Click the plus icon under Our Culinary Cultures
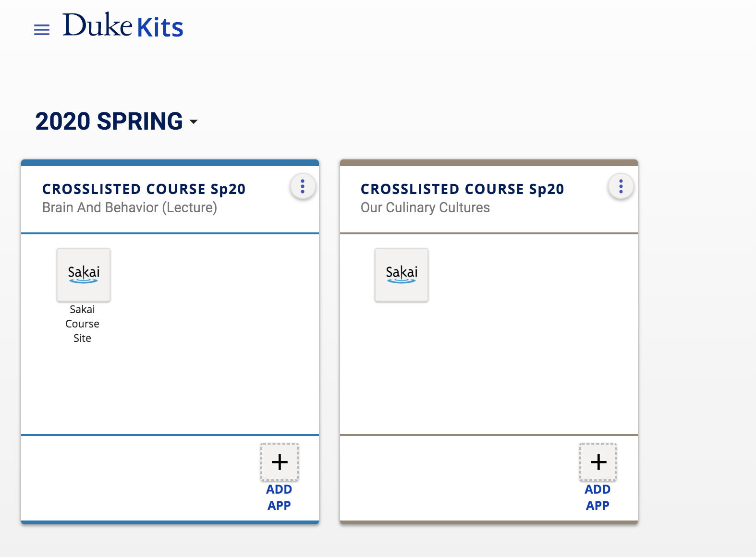The width and height of the screenshot is (756, 557). tap(598, 462)
